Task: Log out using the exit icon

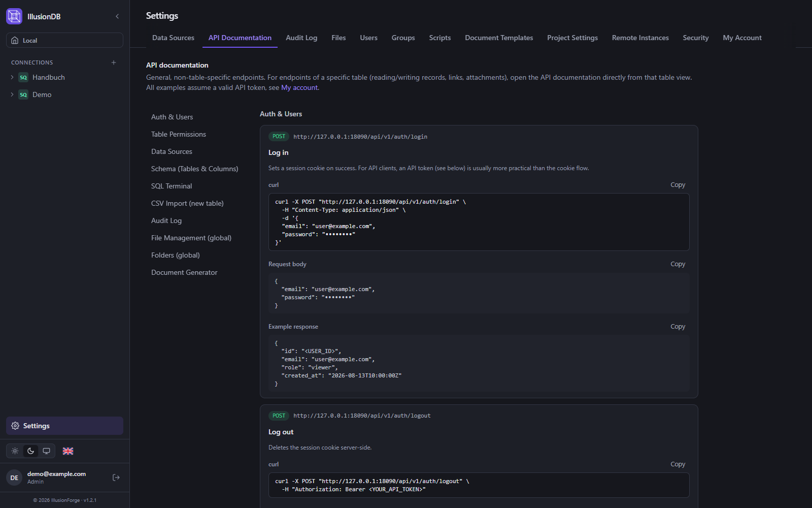Action: [x=116, y=478]
